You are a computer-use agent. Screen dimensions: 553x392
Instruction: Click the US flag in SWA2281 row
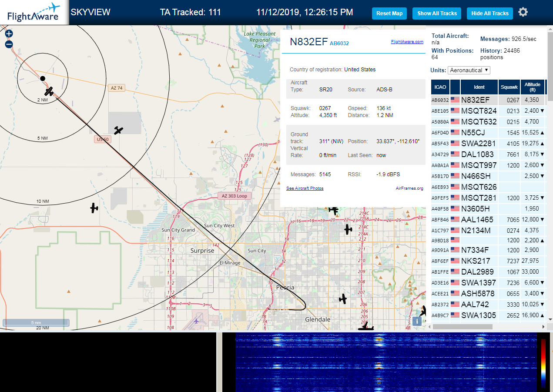tap(455, 143)
